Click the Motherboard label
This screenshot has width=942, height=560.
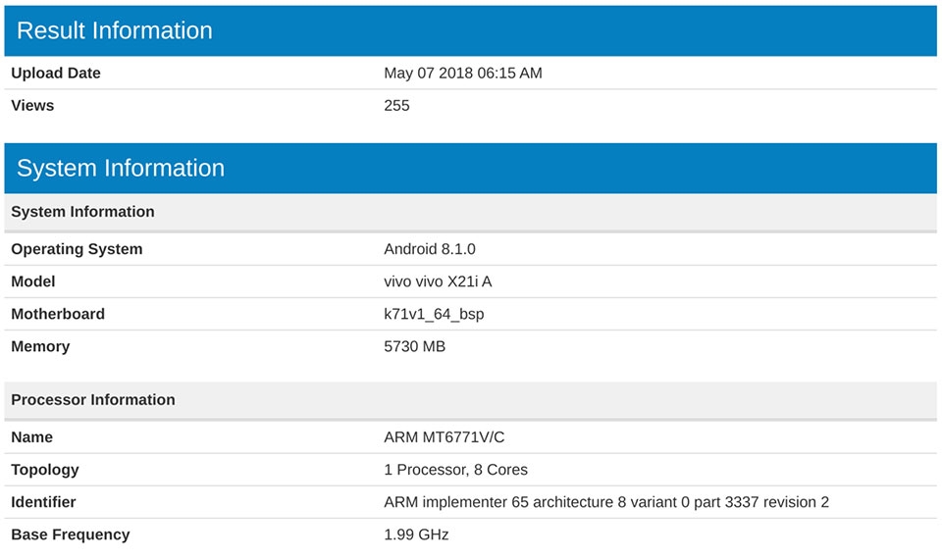coord(58,314)
